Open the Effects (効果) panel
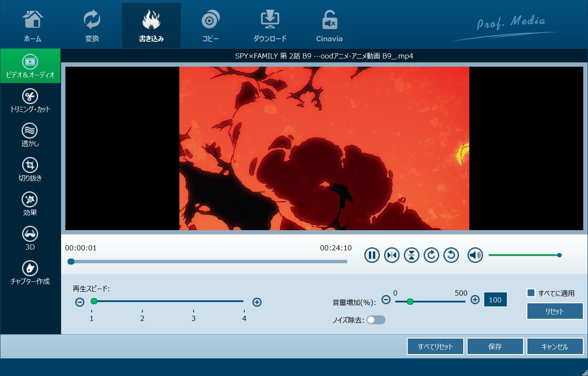 [30, 204]
